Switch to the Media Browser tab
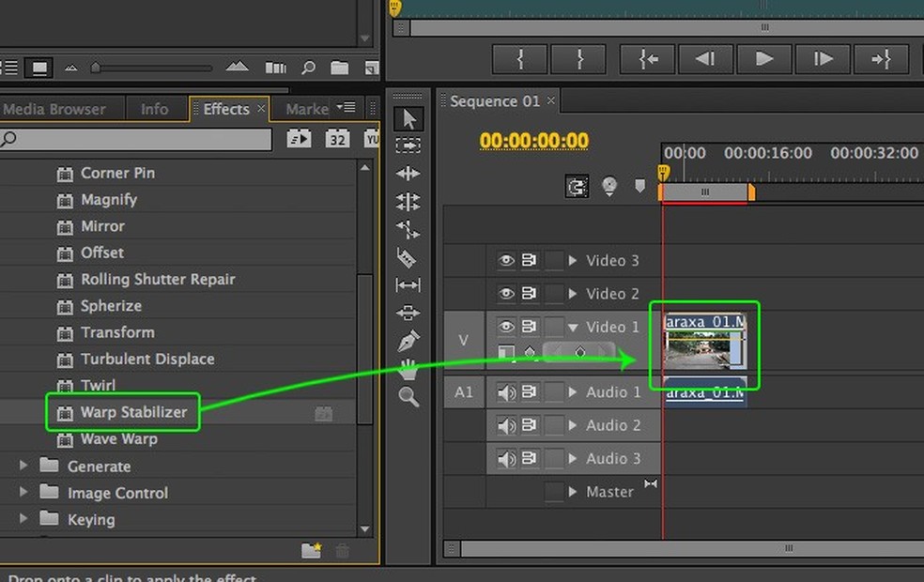 (54, 109)
